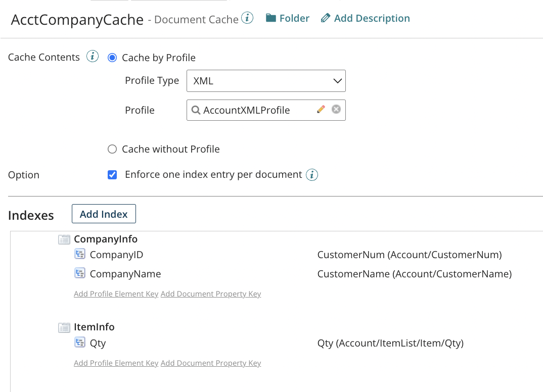The image size is (543, 392).
Task: Click the info icon next to Document Cache
Action: [x=248, y=17]
